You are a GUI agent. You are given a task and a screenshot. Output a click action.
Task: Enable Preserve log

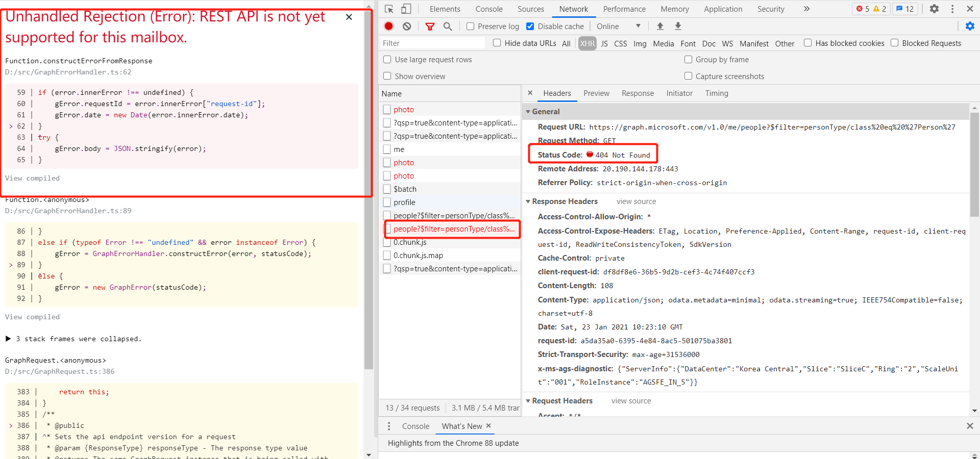pyautogui.click(x=471, y=26)
